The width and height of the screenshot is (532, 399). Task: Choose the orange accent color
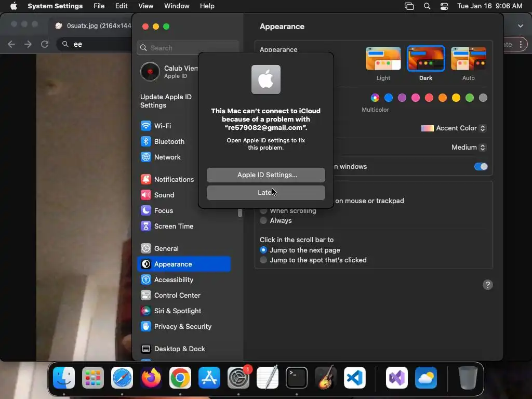pyautogui.click(x=443, y=98)
